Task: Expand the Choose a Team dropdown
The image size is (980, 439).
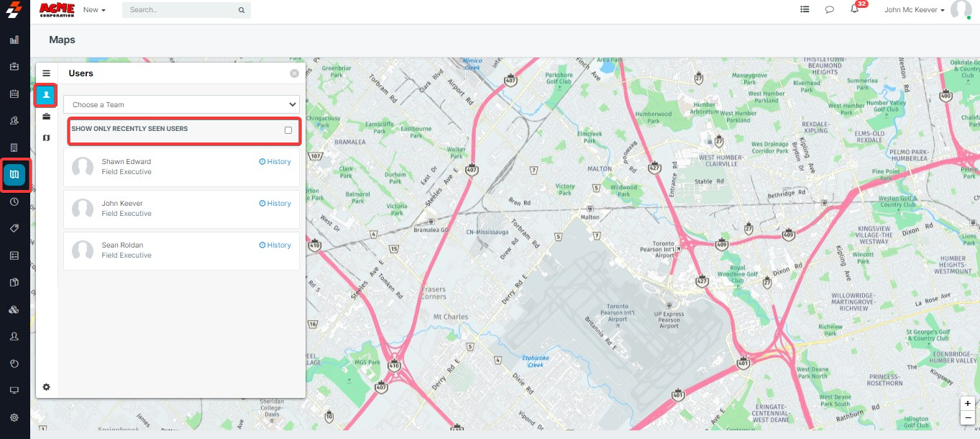Action: (x=181, y=104)
